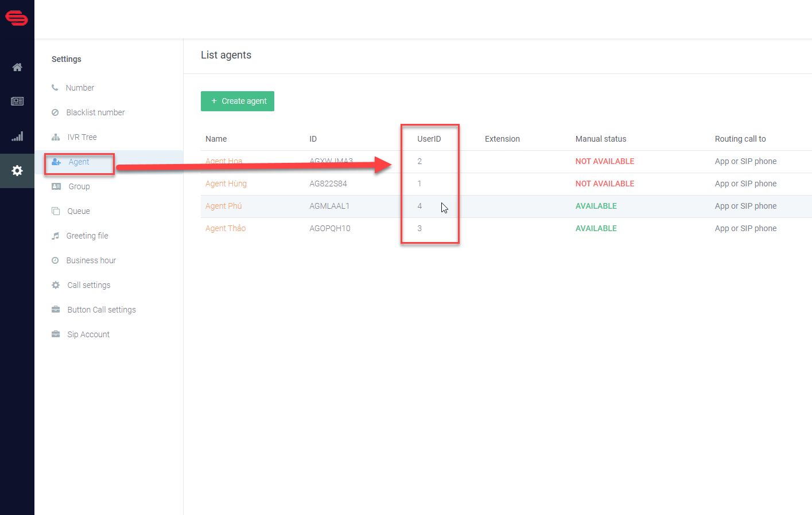Open the Agent settings menu item
Viewport: 812px width, 515px height.
click(x=79, y=162)
